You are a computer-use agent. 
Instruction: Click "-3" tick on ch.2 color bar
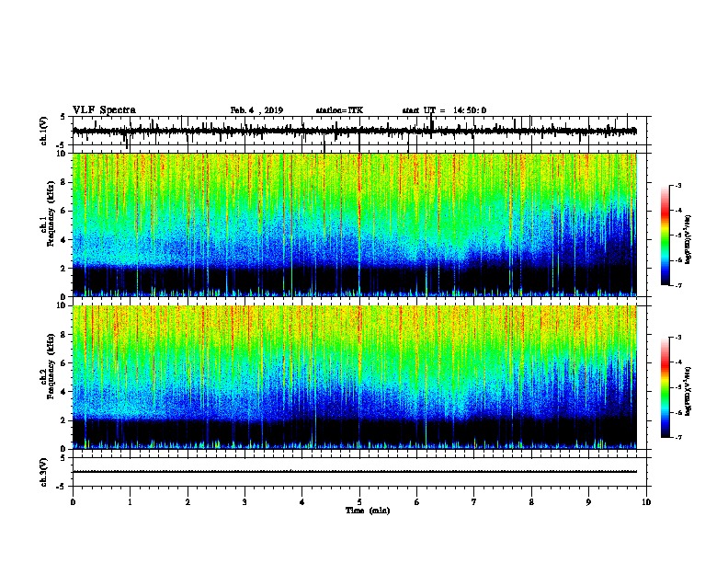[x=678, y=338]
